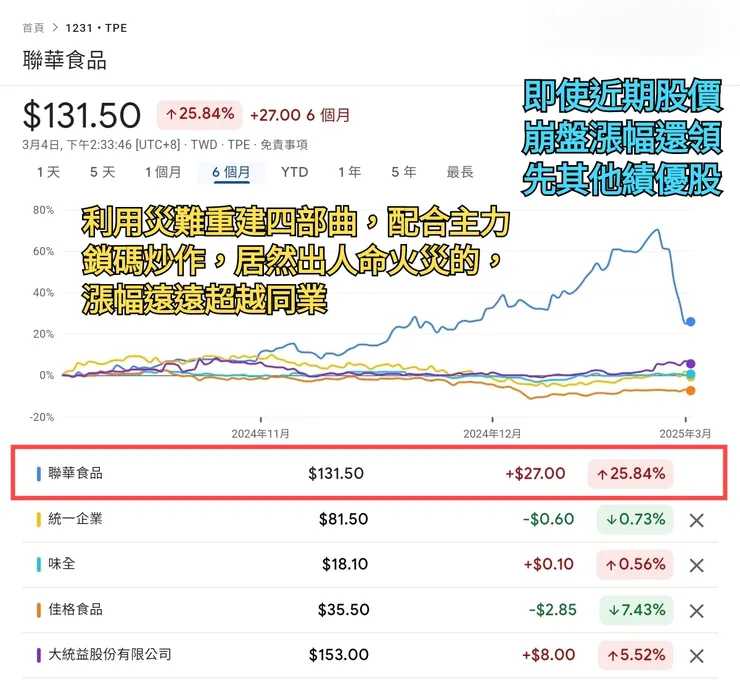Click the $81.50 price of 統一企業

click(344, 519)
